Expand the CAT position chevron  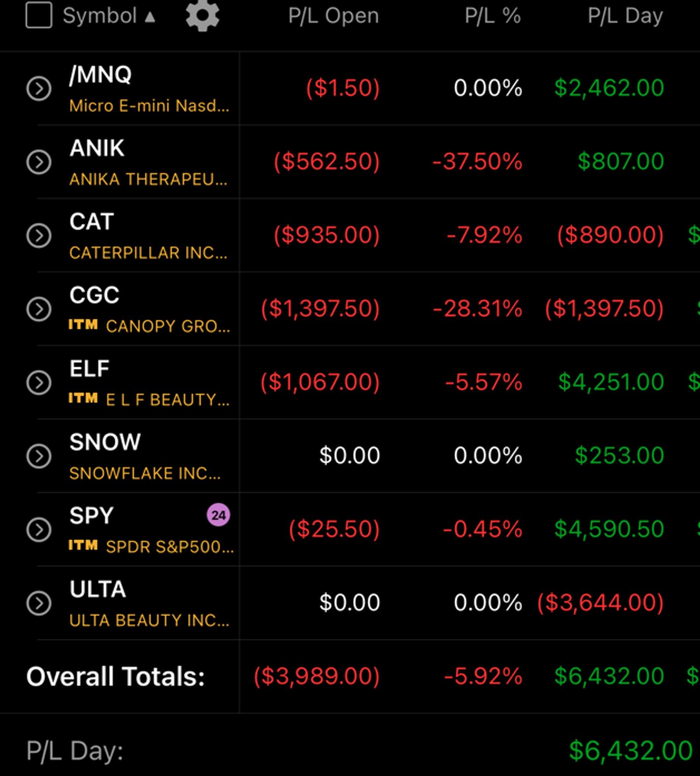39,235
